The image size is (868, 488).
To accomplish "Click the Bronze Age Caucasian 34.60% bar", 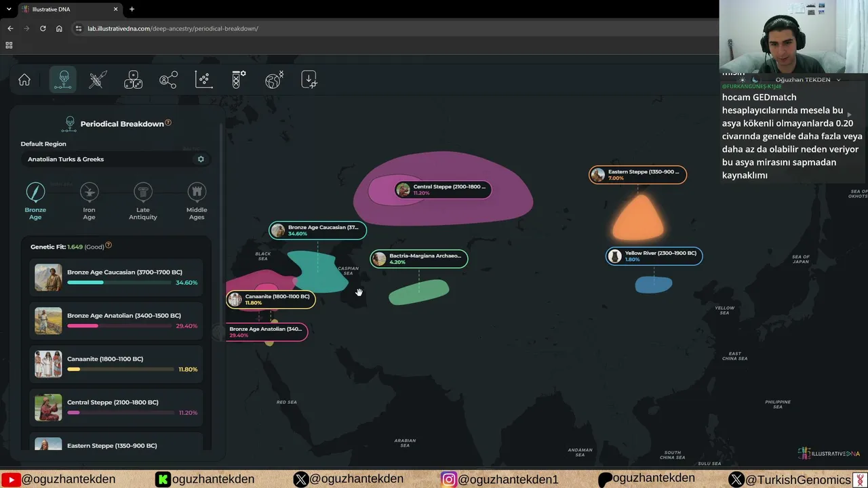I will tap(119, 283).
